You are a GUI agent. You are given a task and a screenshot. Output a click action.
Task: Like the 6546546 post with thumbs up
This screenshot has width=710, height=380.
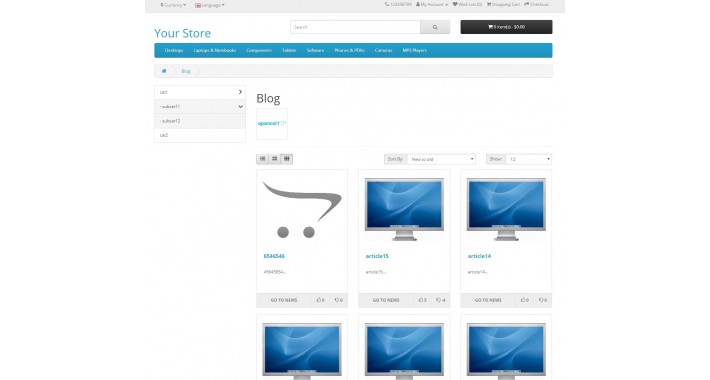coord(321,300)
